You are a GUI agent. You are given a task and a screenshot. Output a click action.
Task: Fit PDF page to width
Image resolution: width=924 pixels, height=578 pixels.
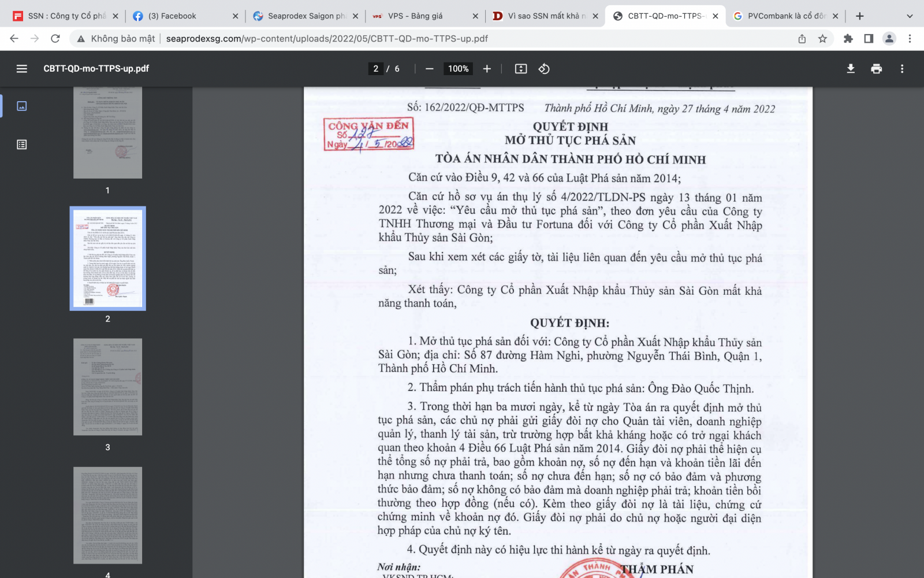click(521, 69)
